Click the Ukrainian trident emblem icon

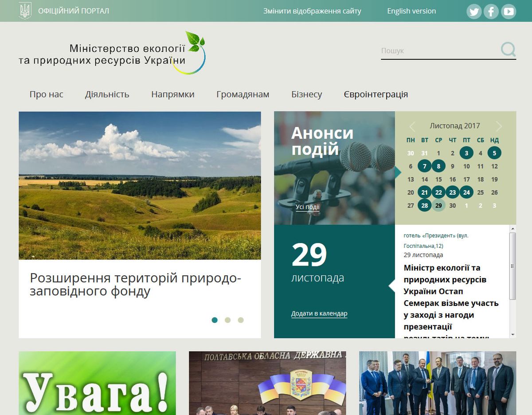[x=26, y=11]
